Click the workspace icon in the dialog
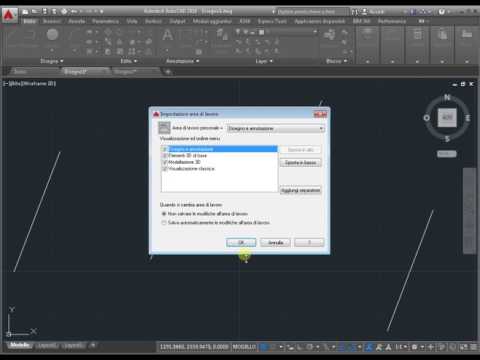480x360 pixels. 164,128
